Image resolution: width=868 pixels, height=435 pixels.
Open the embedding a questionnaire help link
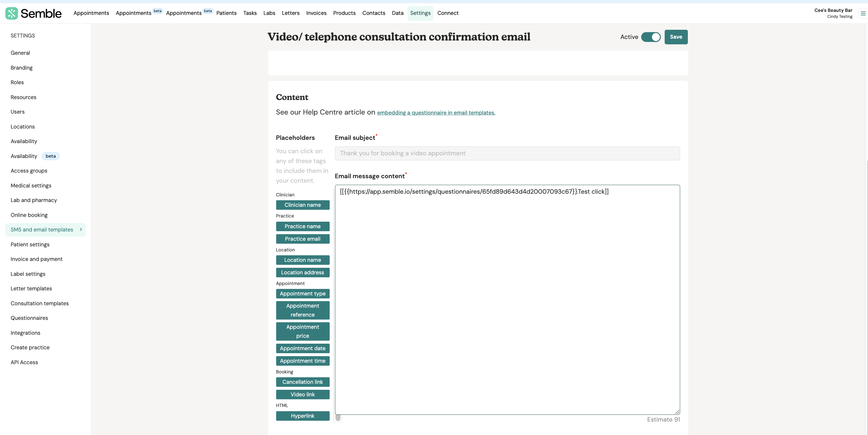pyautogui.click(x=436, y=113)
